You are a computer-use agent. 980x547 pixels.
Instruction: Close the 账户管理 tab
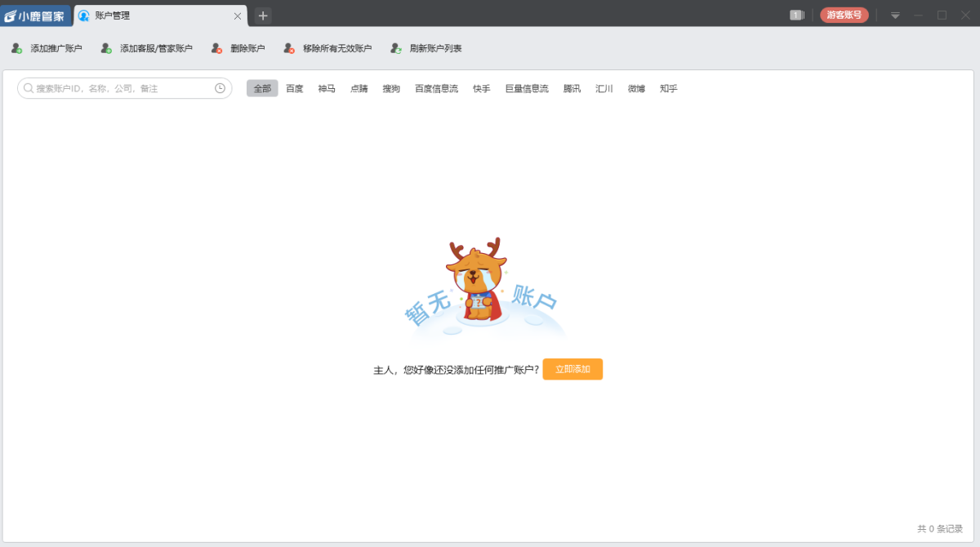pos(238,16)
